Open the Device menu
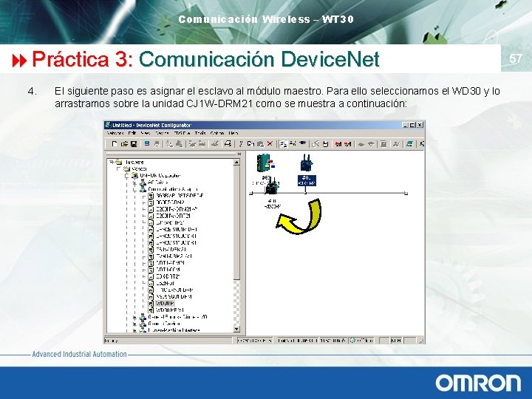532x399 pixels. click(x=162, y=133)
